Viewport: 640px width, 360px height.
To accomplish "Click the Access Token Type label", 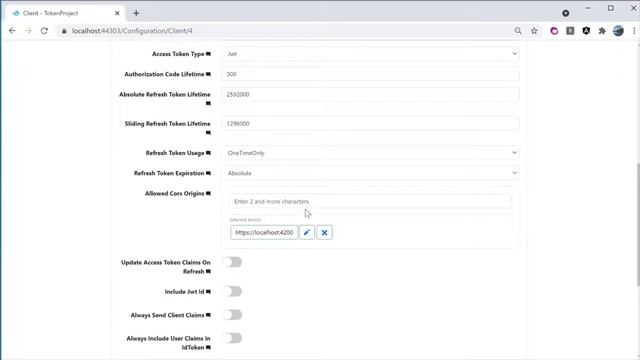I will pos(178,54).
